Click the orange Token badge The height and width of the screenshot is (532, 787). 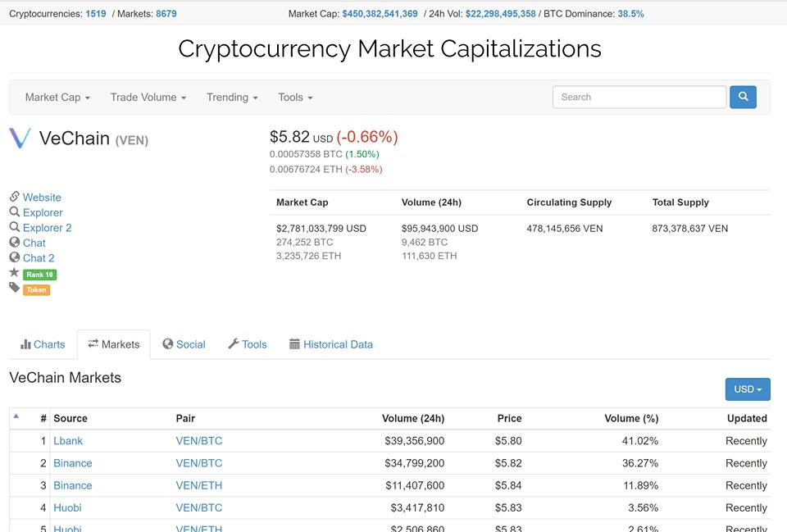point(36,289)
